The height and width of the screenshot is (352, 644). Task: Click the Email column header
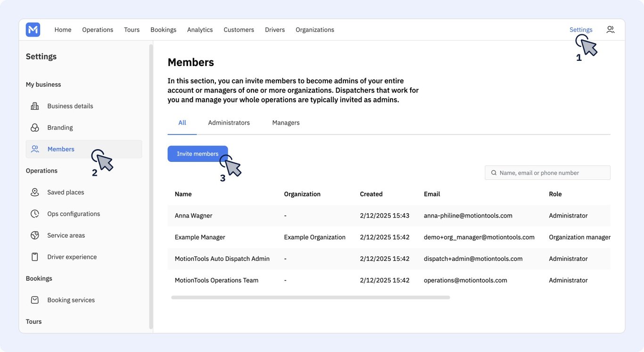[x=432, y=194]
